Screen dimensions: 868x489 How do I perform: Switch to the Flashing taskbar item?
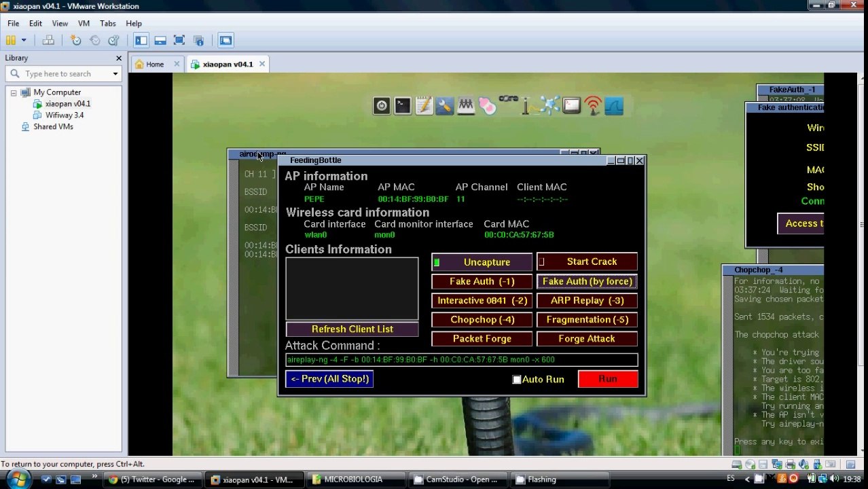(x=558, y=479)
